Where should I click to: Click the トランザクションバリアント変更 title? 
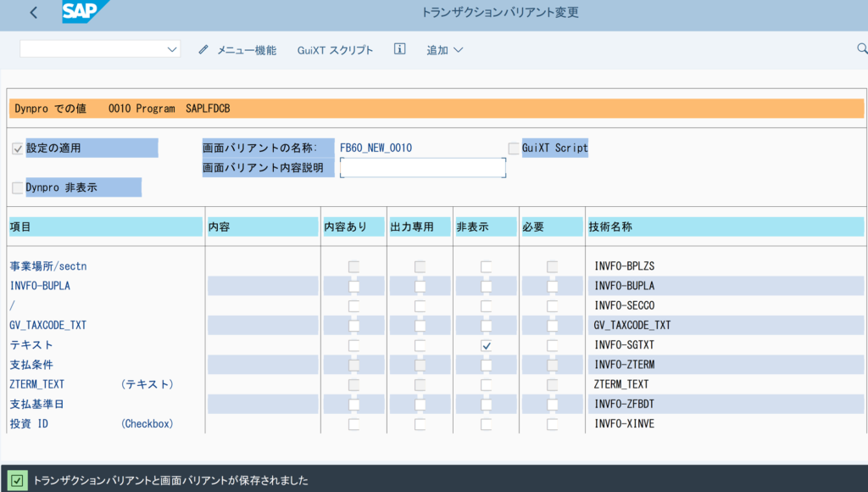pos(500,12)
